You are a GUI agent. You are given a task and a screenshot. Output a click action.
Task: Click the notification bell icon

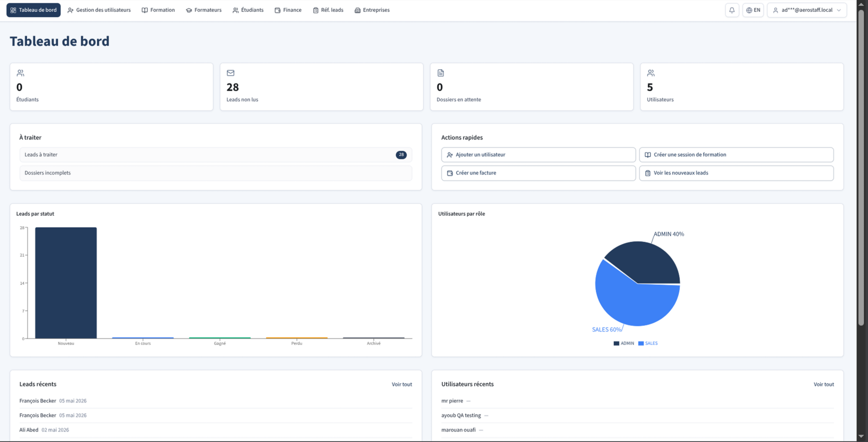click(x=732, y=10)
